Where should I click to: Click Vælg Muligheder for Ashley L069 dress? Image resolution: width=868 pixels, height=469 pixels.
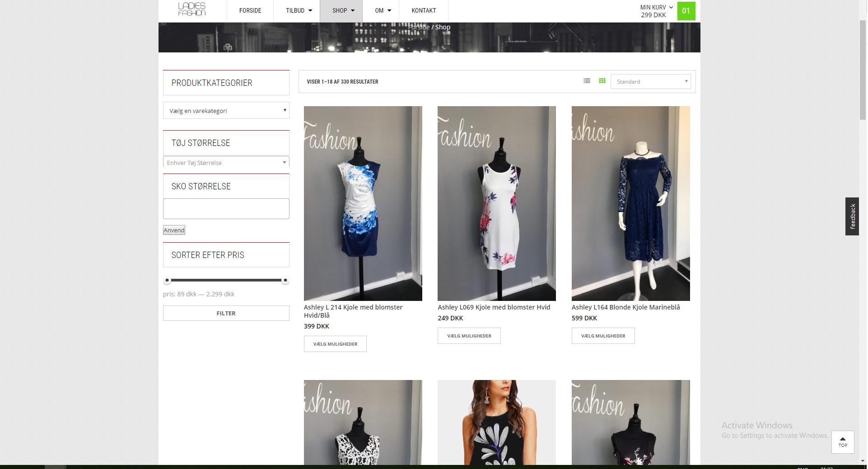[469, 336]
